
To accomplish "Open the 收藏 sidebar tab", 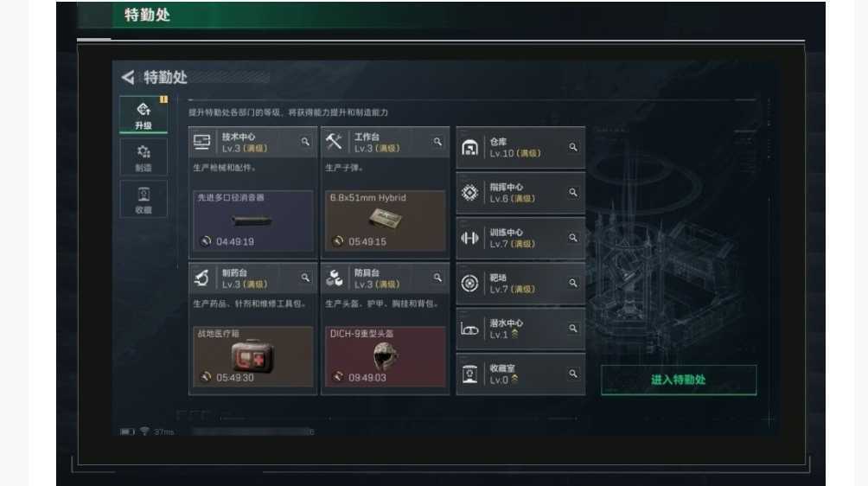I will click(x=144, y=199).
